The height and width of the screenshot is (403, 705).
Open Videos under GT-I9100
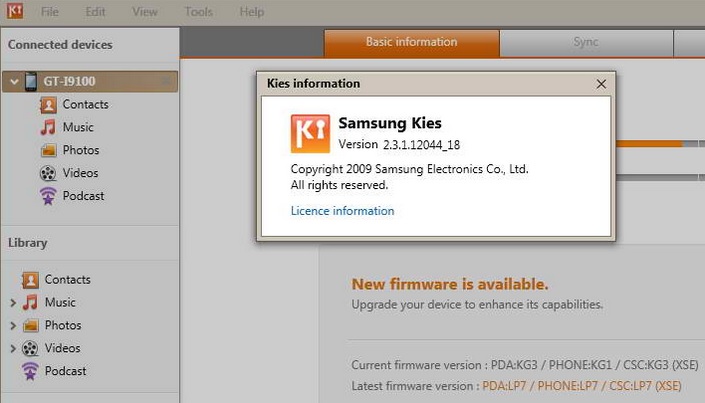[80, 173]
